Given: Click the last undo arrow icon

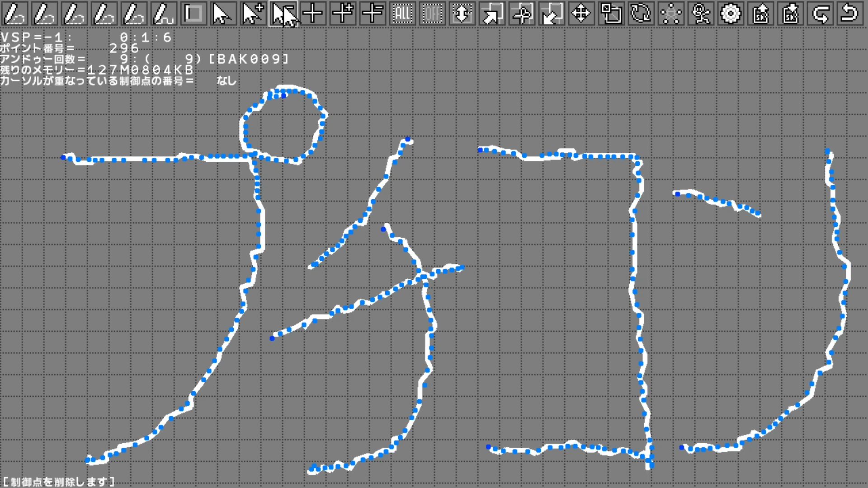Looking at the screenshot, I should tap(850, 14).
